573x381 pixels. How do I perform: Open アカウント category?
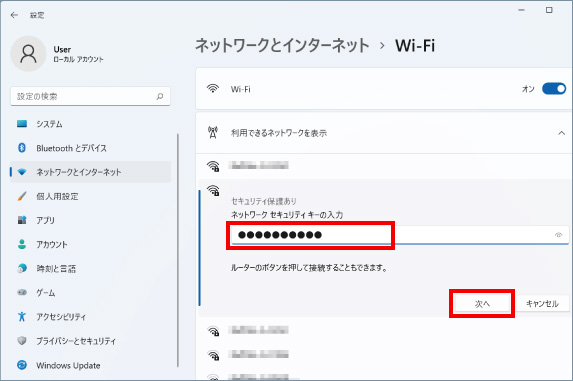click(90, 244)
